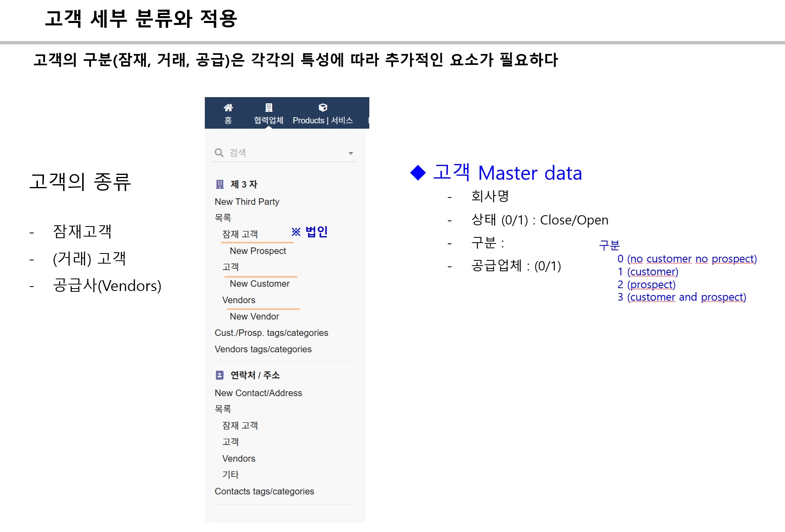Image resolution: width=785 pixels, height=532 pixels.
Task: Select New Contact/Address link
Action: point(258,393)
